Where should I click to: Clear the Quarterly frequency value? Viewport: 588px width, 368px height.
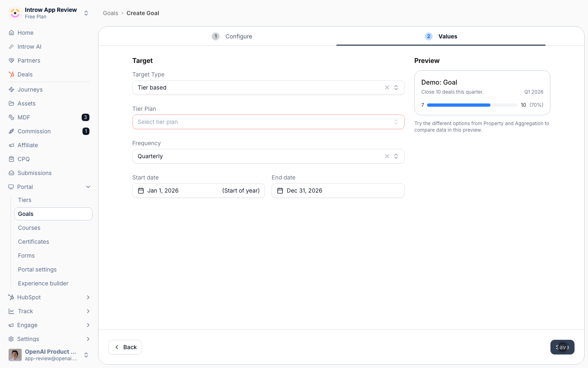387,156
